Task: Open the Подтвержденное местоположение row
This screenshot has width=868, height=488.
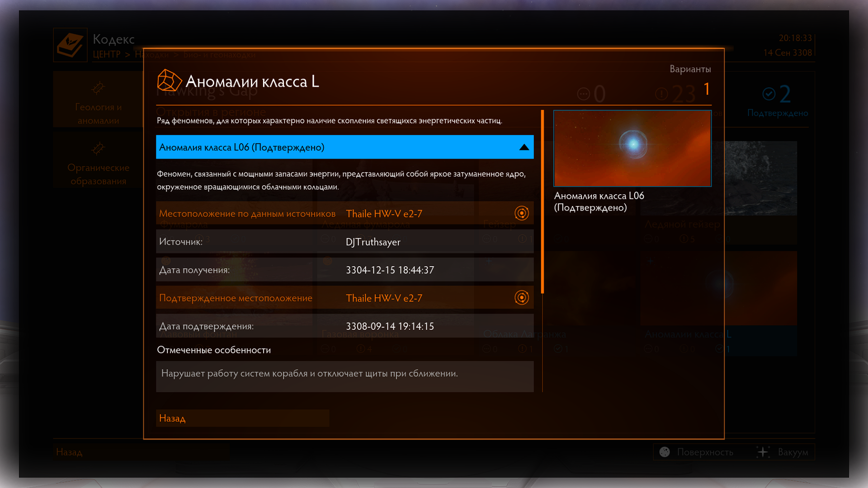Action: click(344, 298)
